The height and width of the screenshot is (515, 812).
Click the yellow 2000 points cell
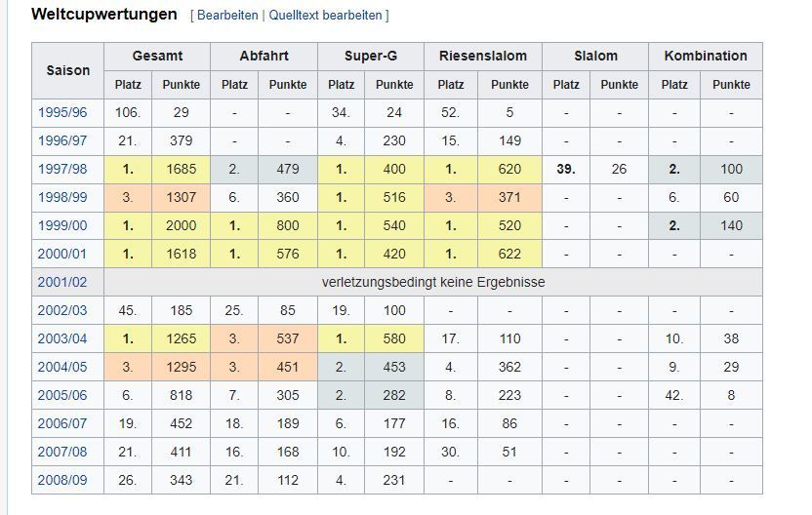[x=182, y=225]
